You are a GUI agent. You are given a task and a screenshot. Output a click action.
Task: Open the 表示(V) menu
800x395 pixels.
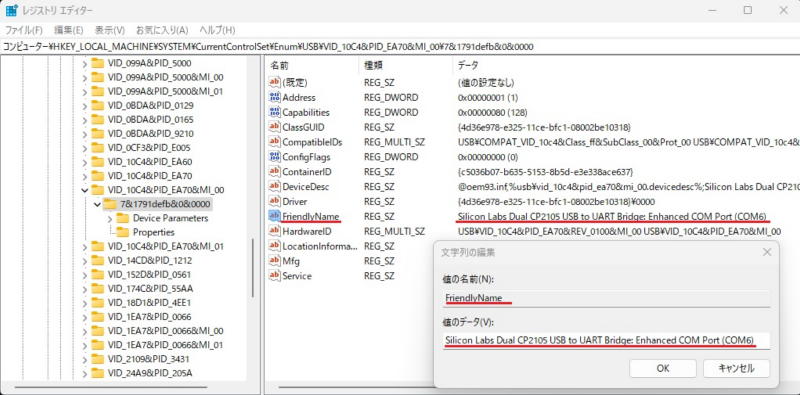(x=110, y=30)
